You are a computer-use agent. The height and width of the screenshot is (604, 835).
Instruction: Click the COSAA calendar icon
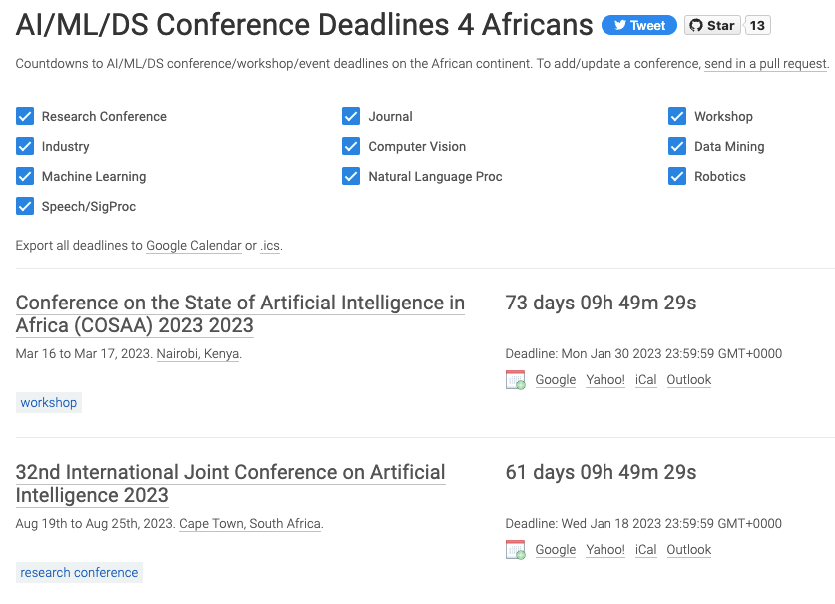tap(516, 380)
